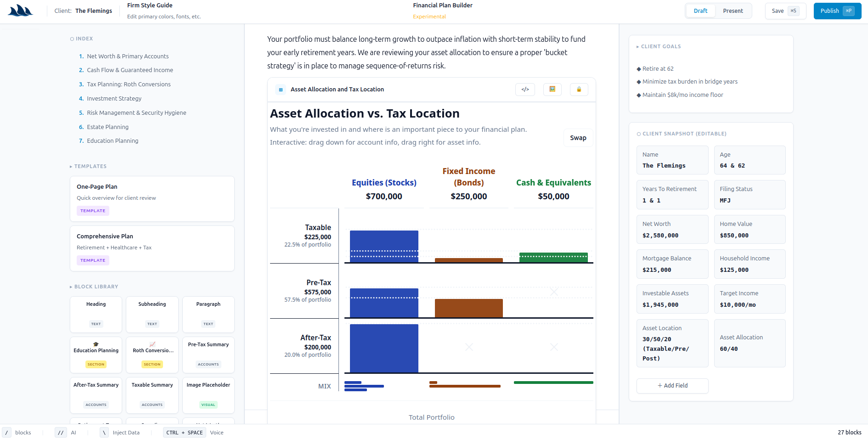Viewport: 868px width, 439px height.
Task: Select the One-Page Plan template
Action: (x=152, y=199)
